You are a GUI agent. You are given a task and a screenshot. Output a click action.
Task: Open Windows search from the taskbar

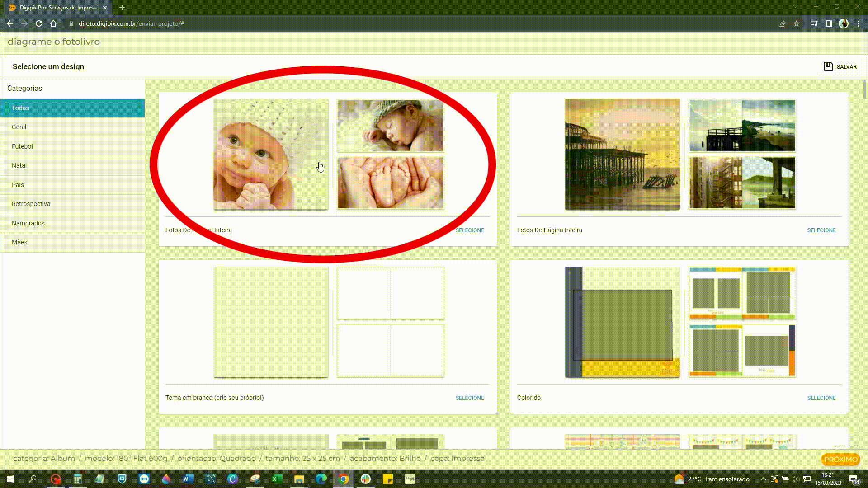coord(33,479)
